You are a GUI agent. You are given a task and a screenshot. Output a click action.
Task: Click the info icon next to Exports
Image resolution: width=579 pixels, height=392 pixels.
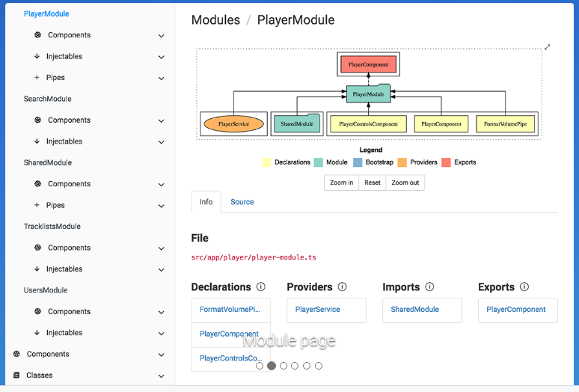point(524,287)
